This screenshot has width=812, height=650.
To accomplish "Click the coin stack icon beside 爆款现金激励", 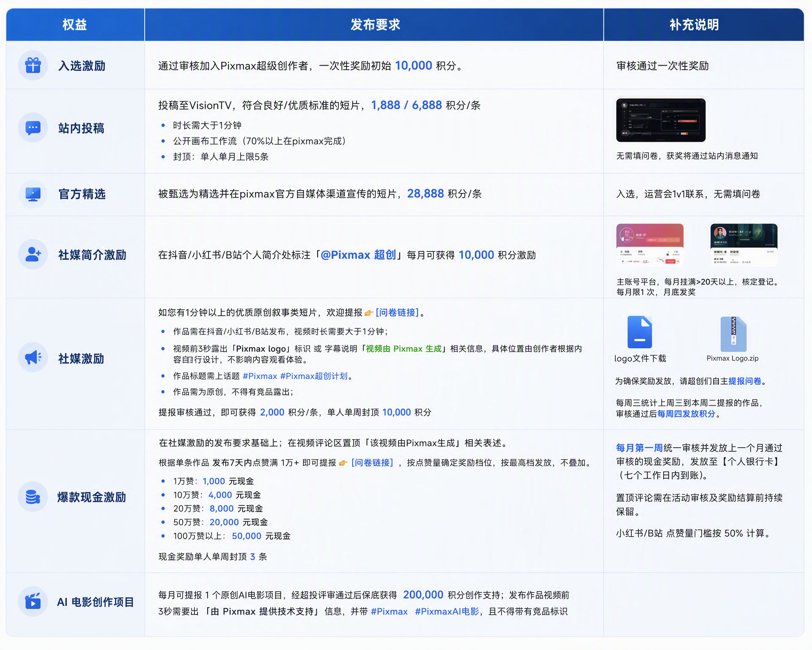I will pyautogui.click(x=33, y=497).
